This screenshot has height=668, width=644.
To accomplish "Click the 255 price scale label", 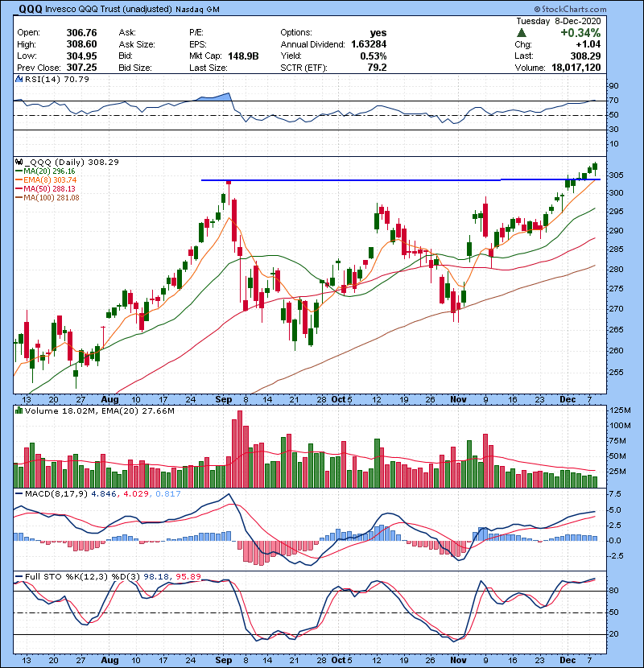I will point(616,373).
